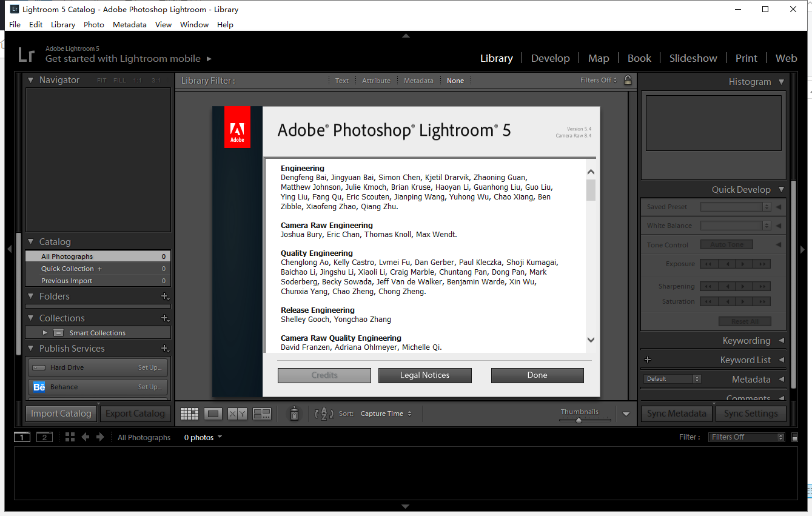Go back with filmstrip left arrow
The height and width of the screenshot is (516, 812).
[86, 437]
